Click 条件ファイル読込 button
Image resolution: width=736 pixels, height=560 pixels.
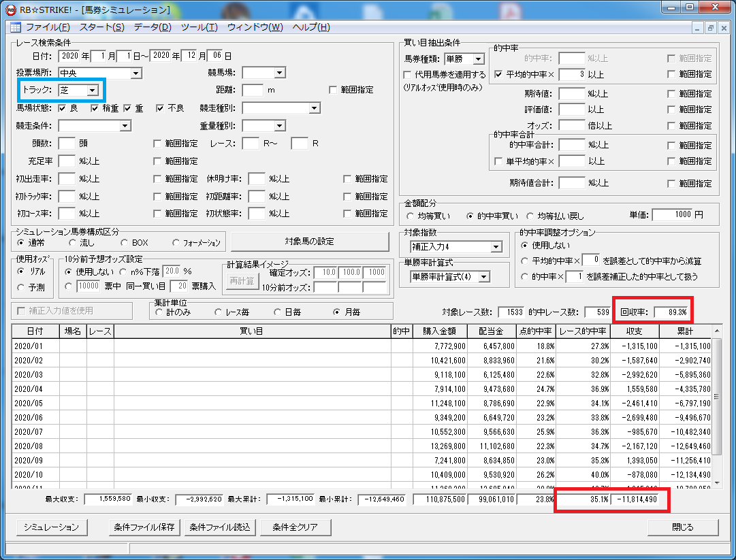coord(220,527)
